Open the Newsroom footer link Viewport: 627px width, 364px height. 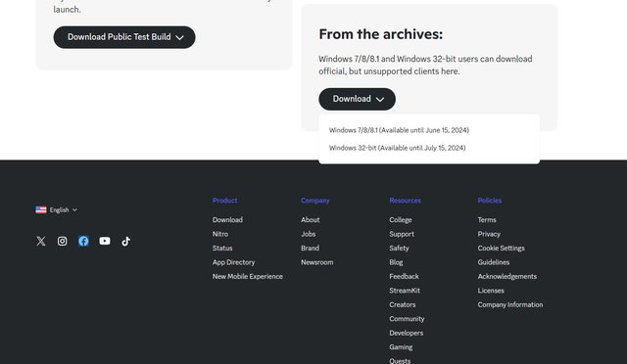click(317, 262)
